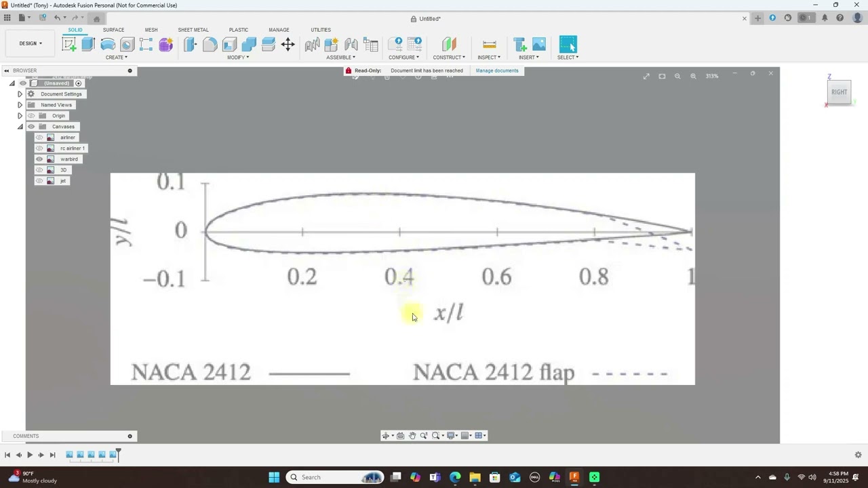
Task: Switch to the MESH tab
Action: (x=151, y=30)
